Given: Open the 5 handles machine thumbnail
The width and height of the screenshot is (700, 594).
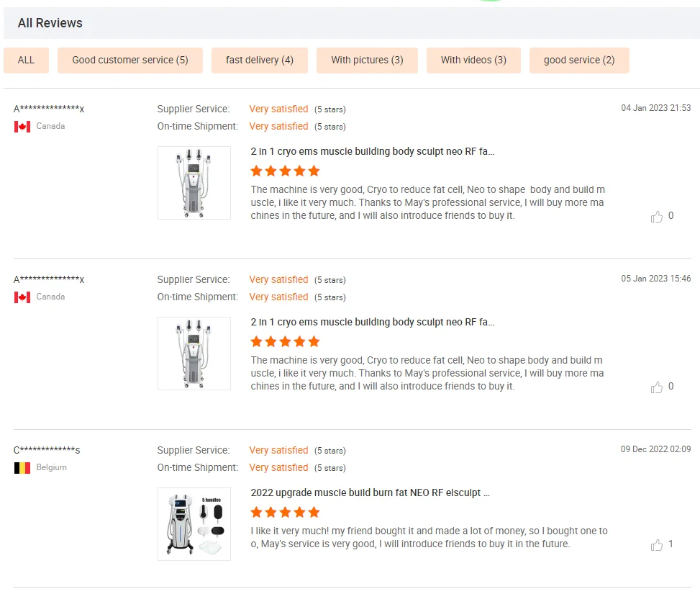Looking at the screenshot, I should [194, 524].
